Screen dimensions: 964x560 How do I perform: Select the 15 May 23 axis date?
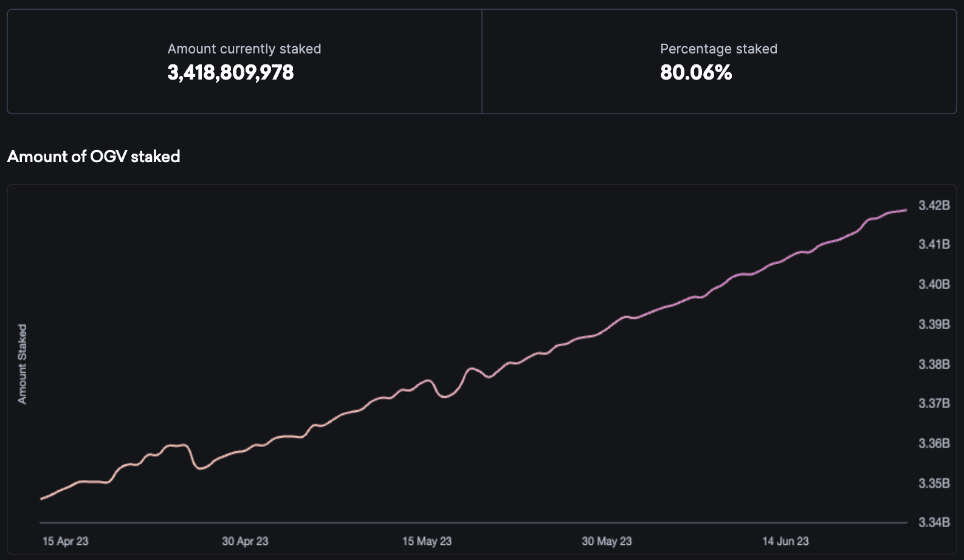point(427,541)
